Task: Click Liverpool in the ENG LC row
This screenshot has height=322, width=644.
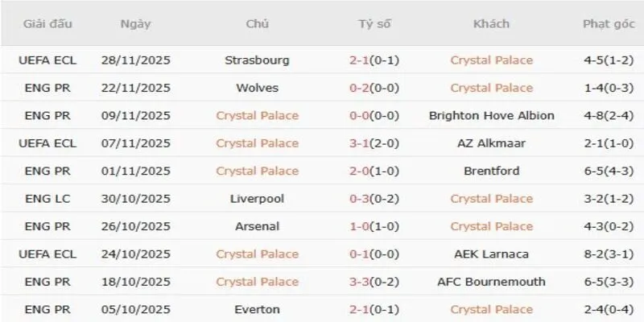Action: coord(257,199)
